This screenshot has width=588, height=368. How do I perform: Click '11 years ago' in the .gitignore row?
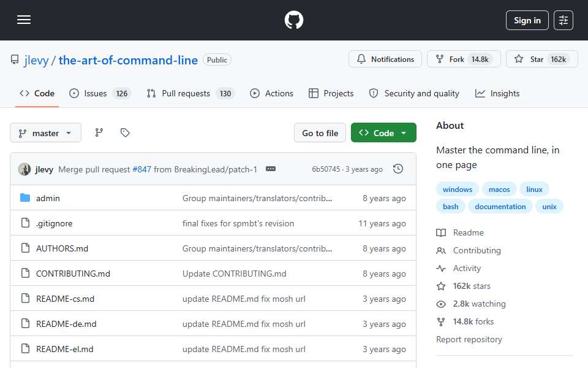coord(382,223)
